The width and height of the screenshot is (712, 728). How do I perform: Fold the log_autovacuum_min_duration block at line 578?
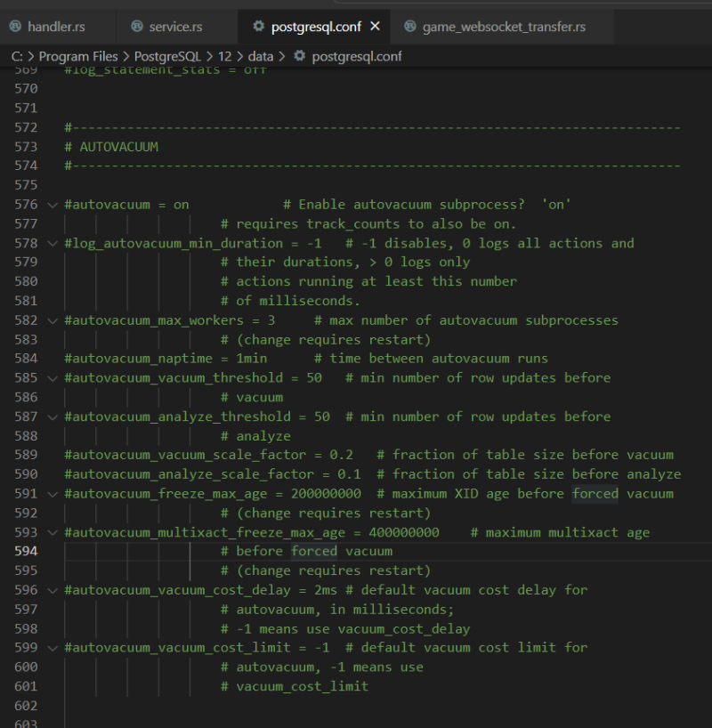click(x=52, y=243)
